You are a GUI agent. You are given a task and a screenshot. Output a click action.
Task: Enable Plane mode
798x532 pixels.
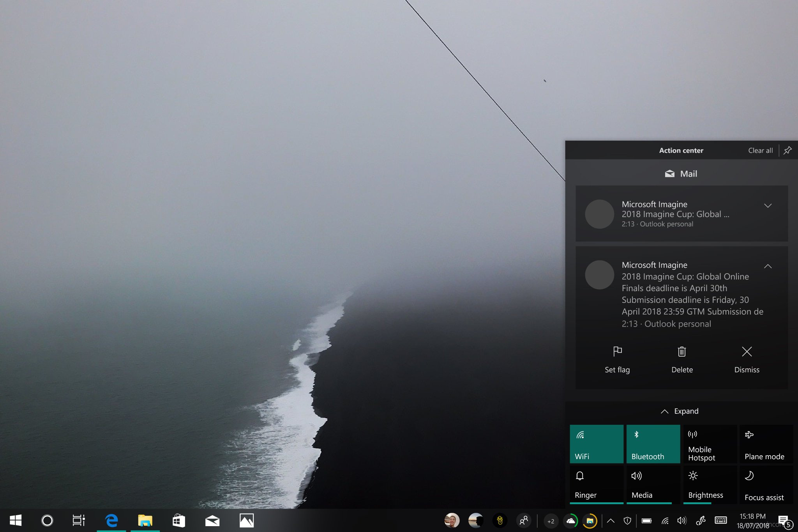pos(766,444)
